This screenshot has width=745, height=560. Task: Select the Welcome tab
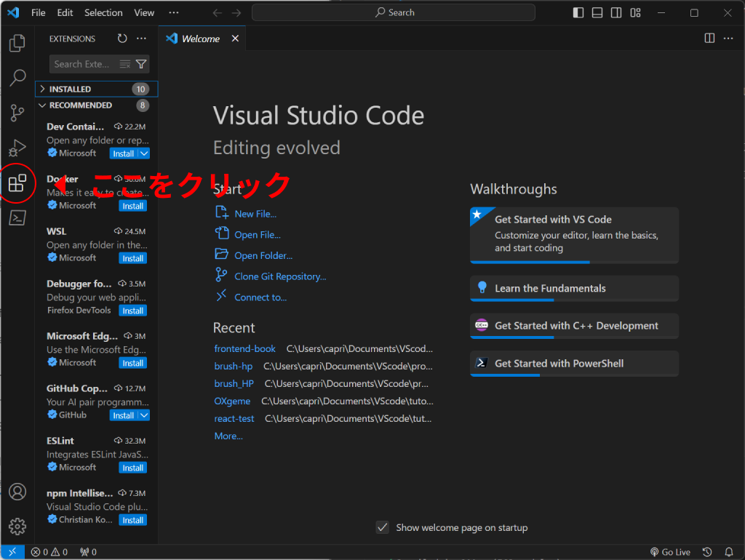pyautogui.click(x=201, y=39)
